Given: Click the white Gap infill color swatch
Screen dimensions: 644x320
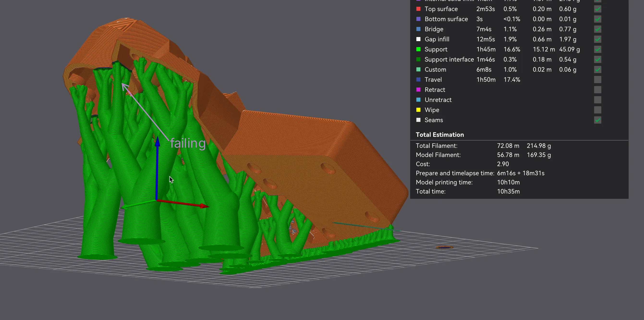Looking at the screenshot, I should [419, 39].
